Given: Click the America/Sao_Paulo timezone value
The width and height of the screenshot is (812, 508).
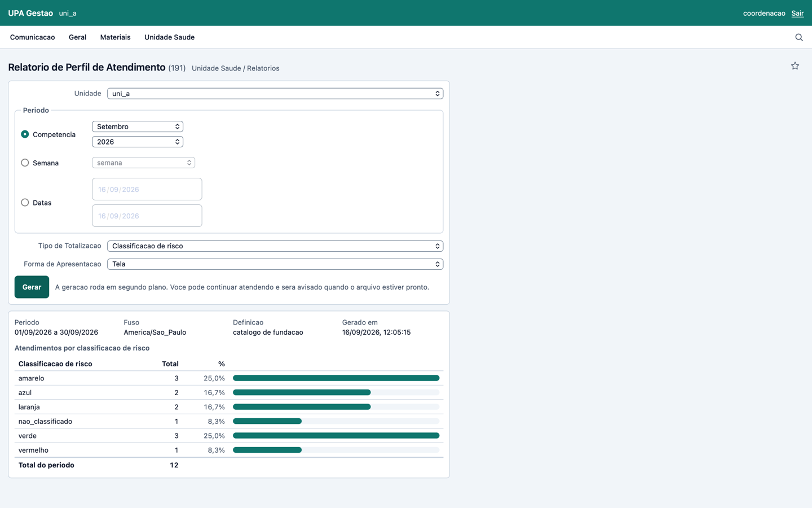Looking at the screenshot, I should (155, 332).
